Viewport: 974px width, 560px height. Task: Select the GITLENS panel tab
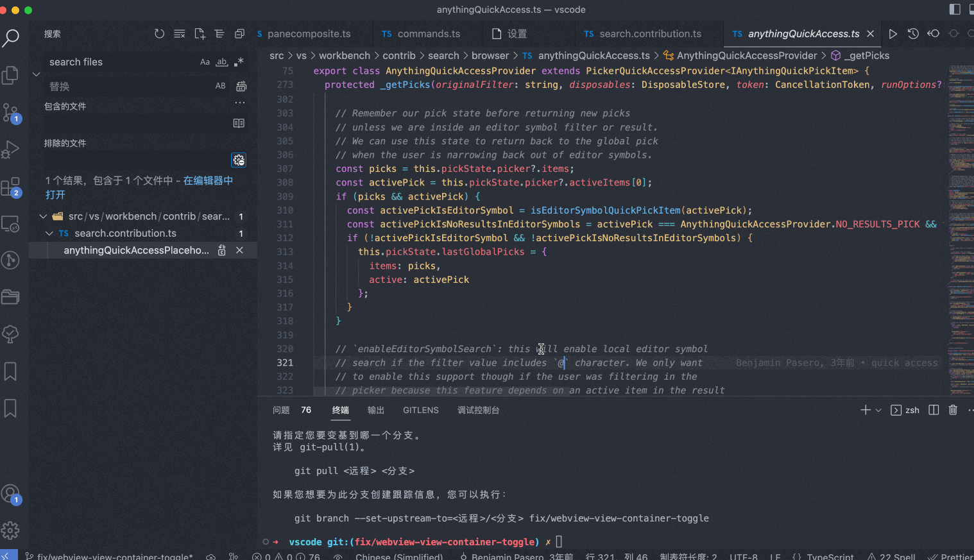[420, 409]
